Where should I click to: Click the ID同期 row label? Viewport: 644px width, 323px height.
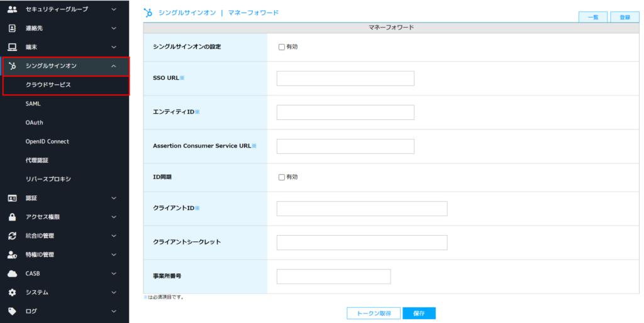[162, 177]
